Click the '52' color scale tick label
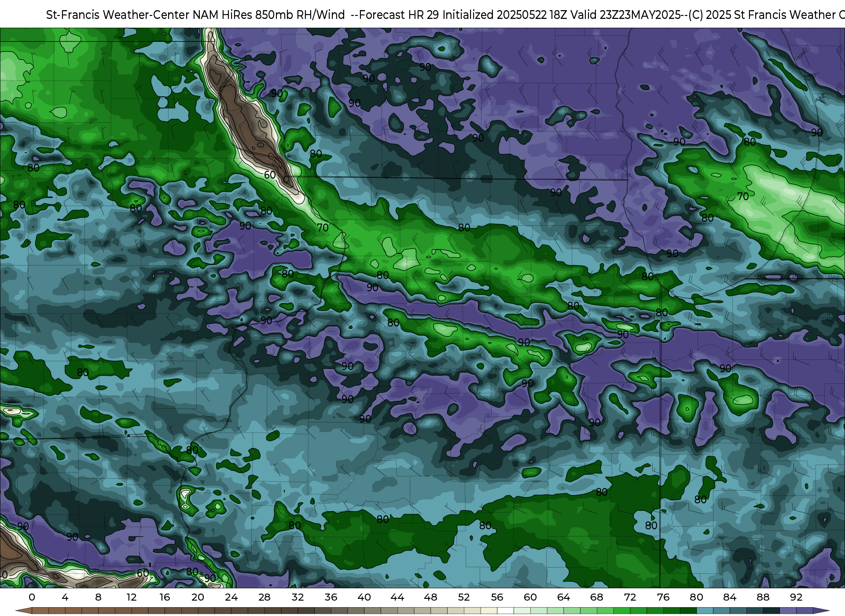Image resolution: width=845 pixels, height=616 pixels. point(464,597)
